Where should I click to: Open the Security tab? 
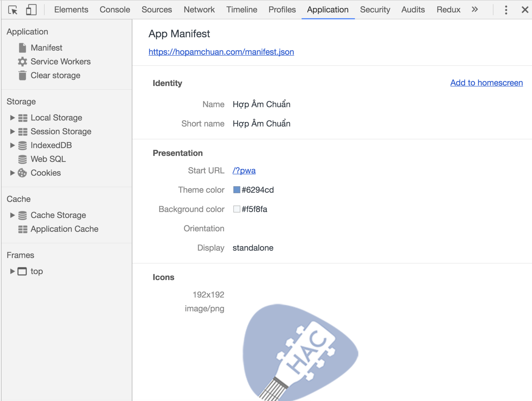(x=375, y=10)
